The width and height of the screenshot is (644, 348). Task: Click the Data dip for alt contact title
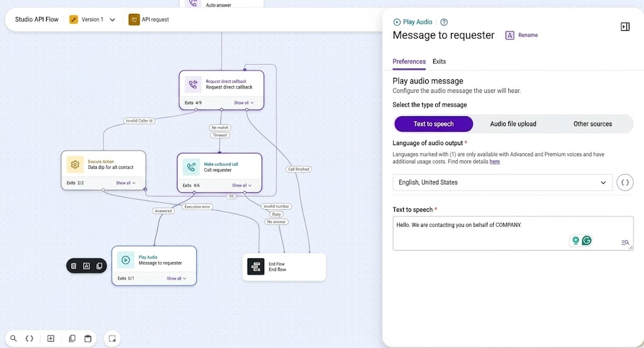coord(111,168)
